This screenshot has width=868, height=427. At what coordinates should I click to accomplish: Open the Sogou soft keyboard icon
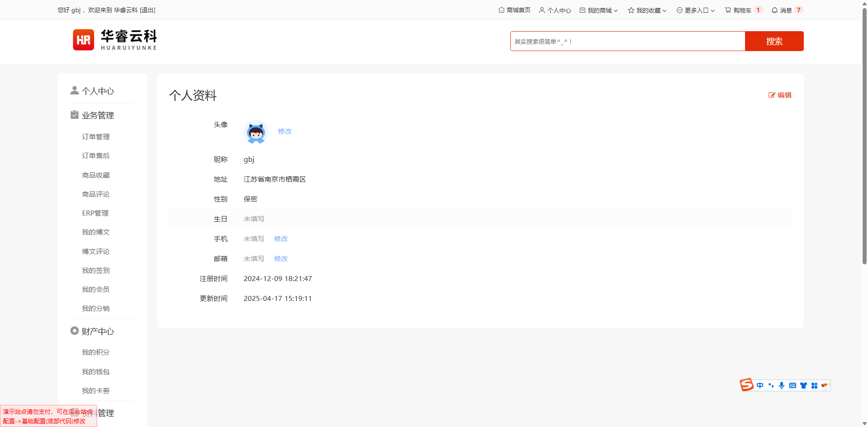coord(793,385)
